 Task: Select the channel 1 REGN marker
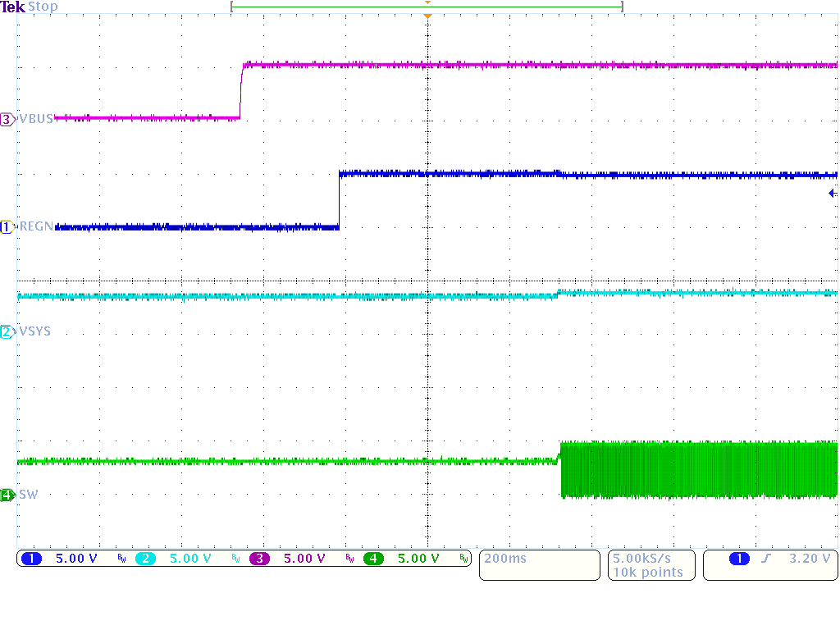(x=7, y=226)
